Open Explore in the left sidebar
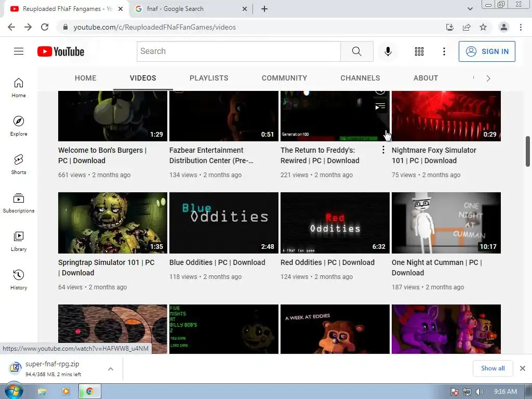 point(19,126)
